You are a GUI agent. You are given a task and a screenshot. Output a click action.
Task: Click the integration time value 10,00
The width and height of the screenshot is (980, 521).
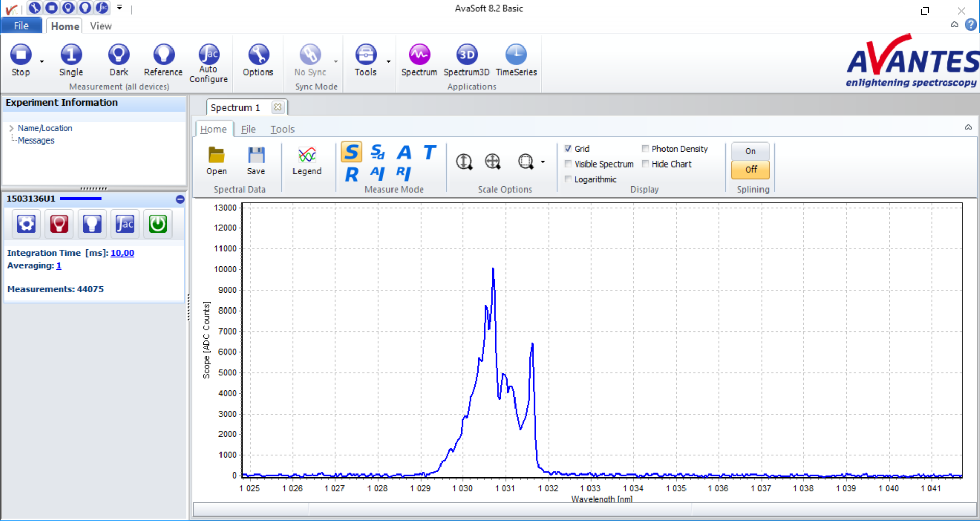point(122,253)
